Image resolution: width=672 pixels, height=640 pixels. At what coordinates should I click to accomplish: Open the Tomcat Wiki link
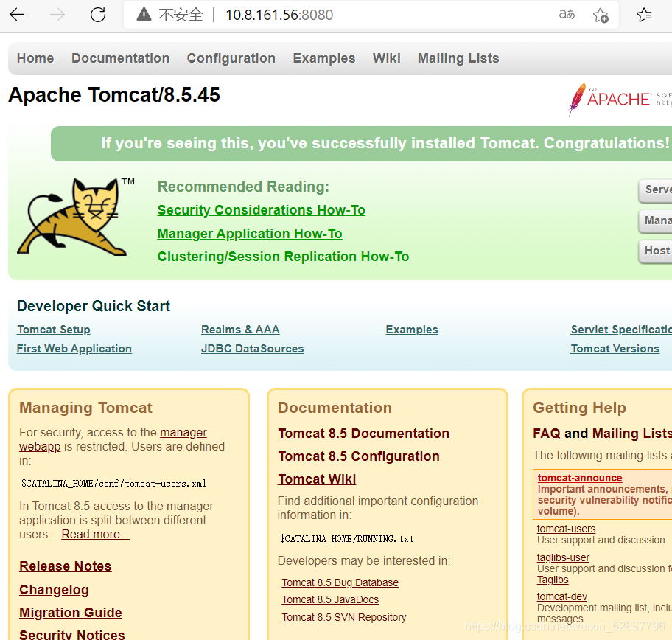(317, 479)
